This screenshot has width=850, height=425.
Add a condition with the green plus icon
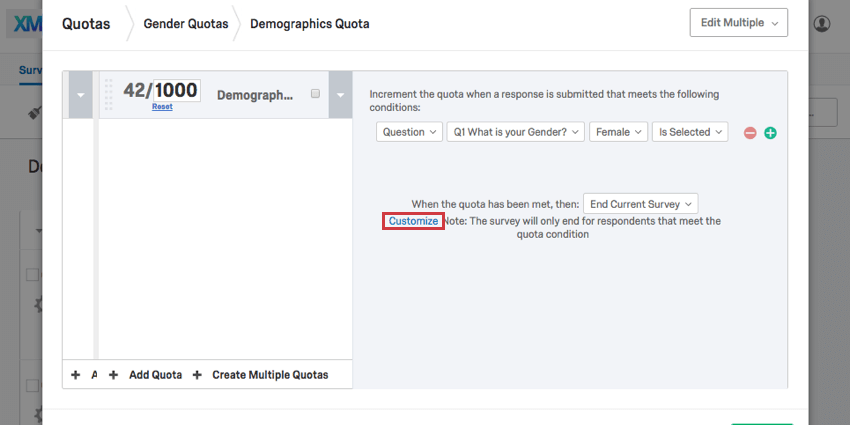click(x=770, y=132)
